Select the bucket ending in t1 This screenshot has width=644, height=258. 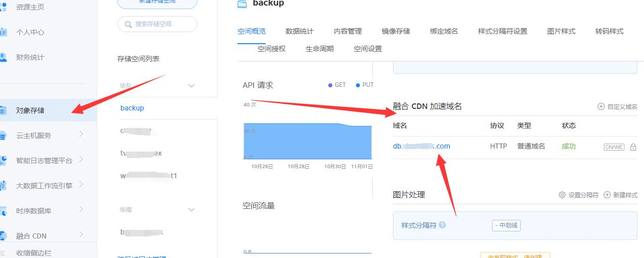149,176
